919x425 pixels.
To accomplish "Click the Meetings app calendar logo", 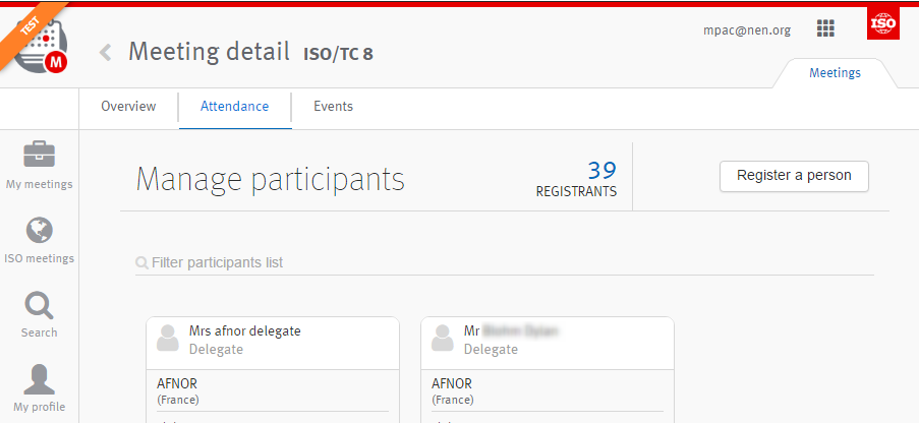I will click(40, 46).
